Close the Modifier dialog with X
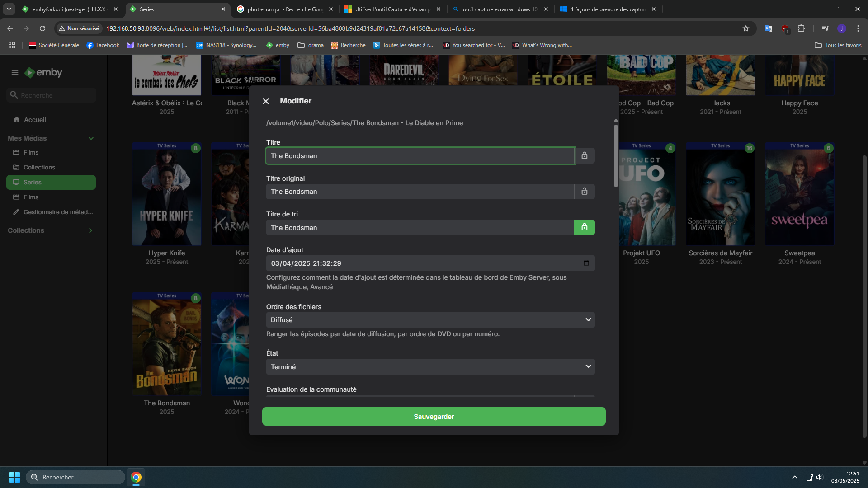The image size is (868, 488). 266,101
